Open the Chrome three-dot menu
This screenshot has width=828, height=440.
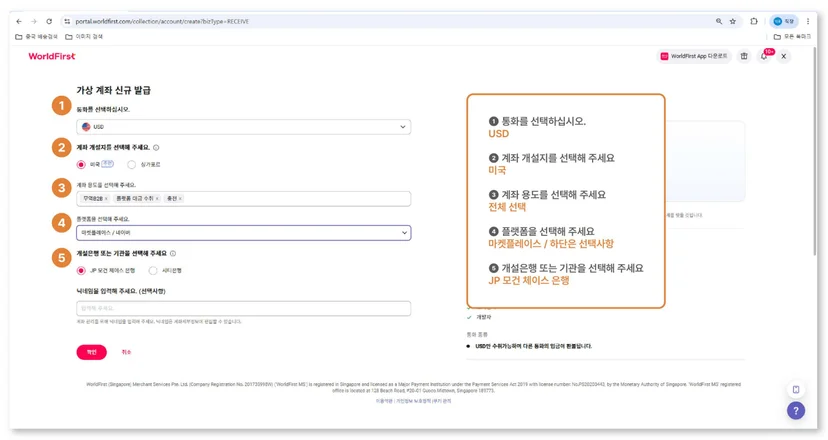click(808, 22)
